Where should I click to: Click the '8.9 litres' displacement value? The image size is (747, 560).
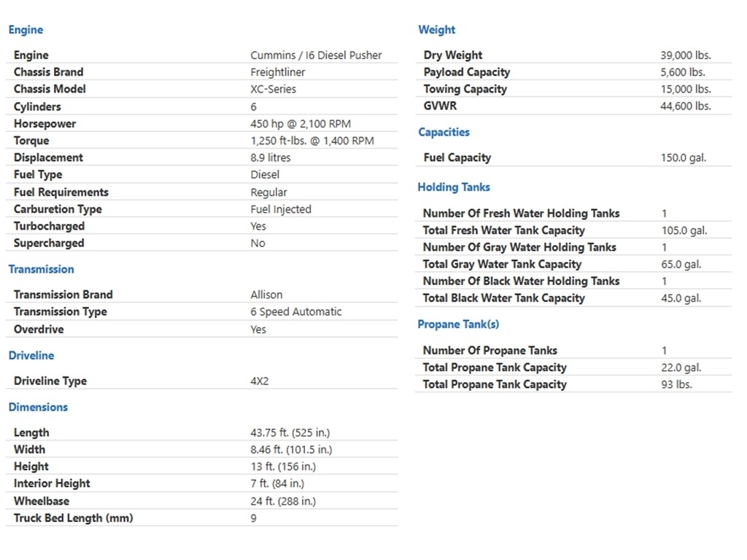(271, 157)
